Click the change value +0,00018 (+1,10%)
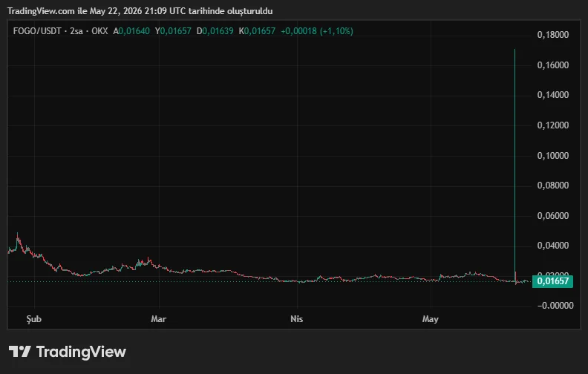Image resolution: width=588 pixels, height=374 pixels. click(317, 31)
